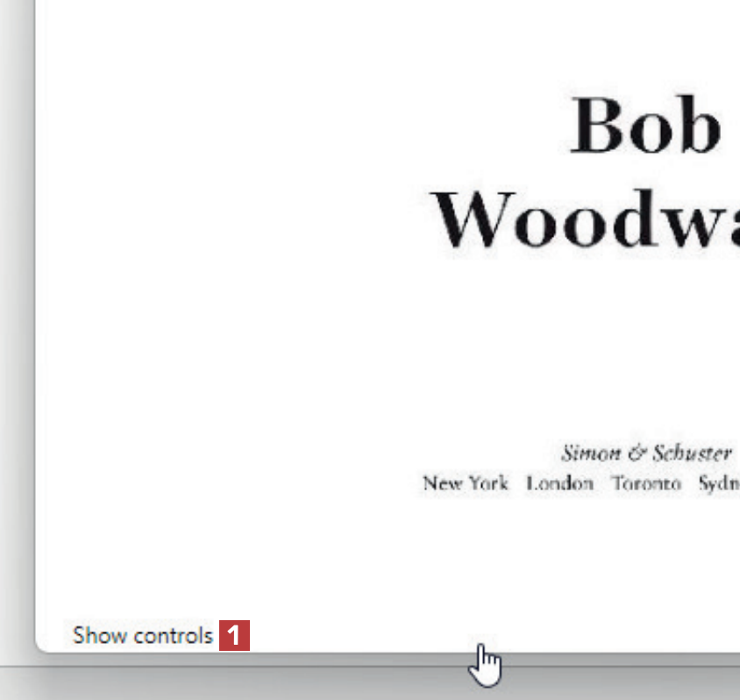
Task: Click the 'Toronto' city text
Action: pos(646,482)
